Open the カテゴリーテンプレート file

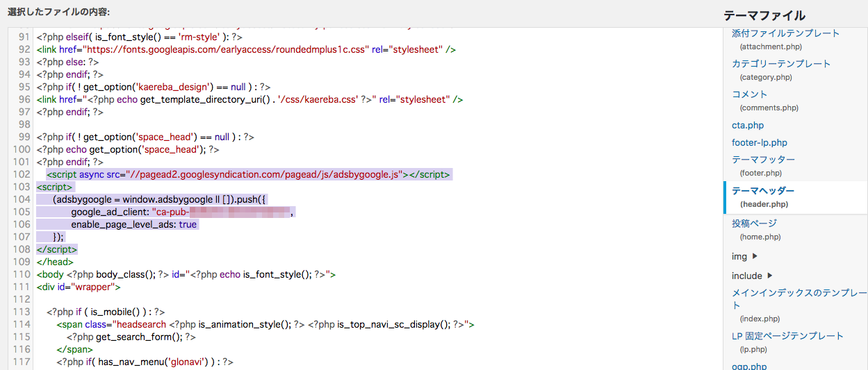(780, 64)
